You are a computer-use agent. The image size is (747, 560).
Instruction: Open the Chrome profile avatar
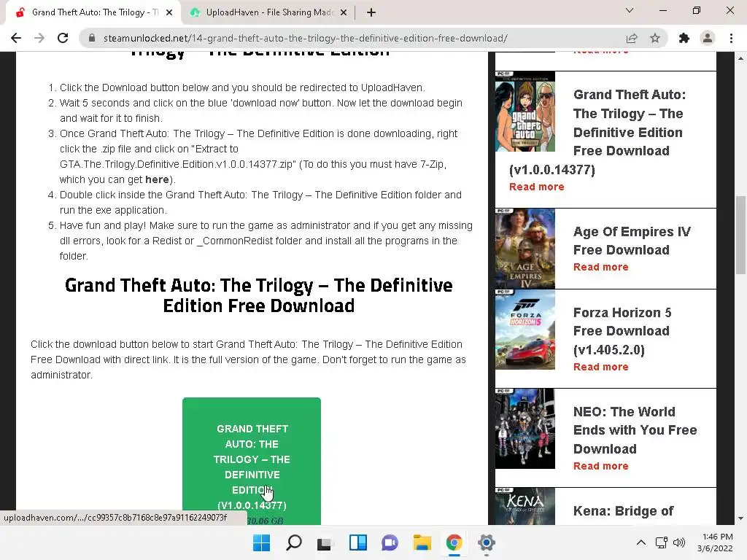[x=708, y=38]
